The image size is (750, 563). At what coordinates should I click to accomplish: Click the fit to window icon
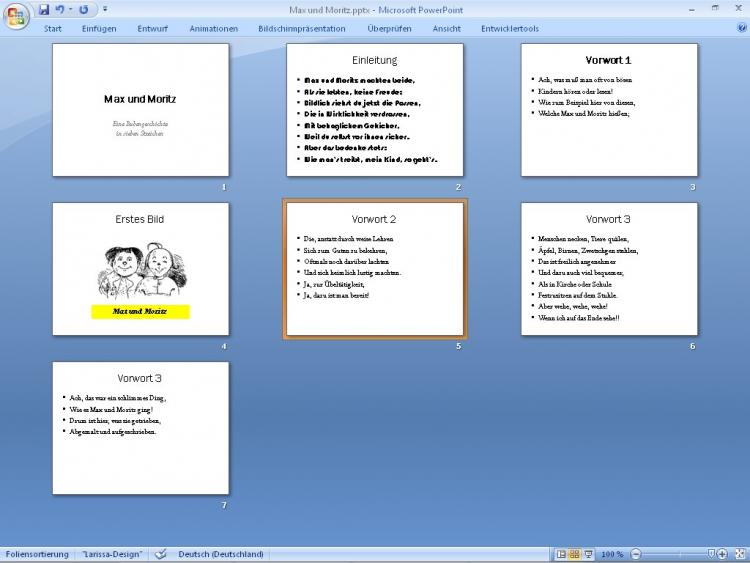point(739,554)
